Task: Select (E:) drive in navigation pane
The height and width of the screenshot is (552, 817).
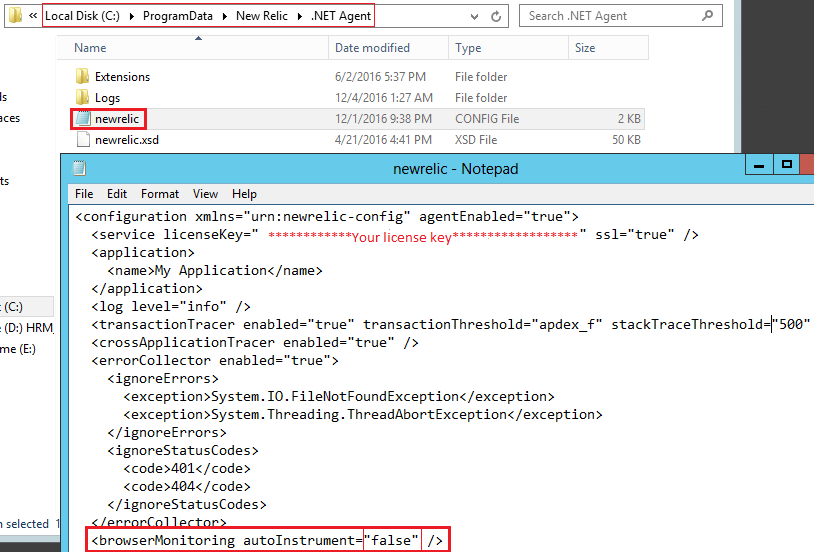Action: pos(18,349)
